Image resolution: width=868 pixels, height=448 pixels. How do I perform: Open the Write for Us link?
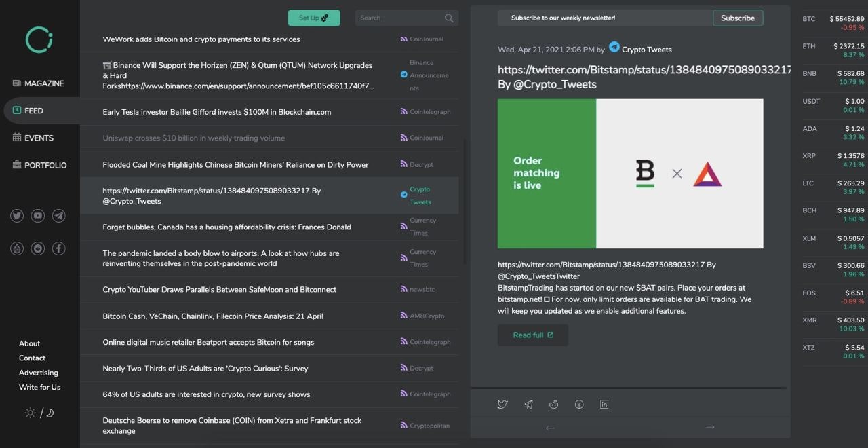coord(39,387)
